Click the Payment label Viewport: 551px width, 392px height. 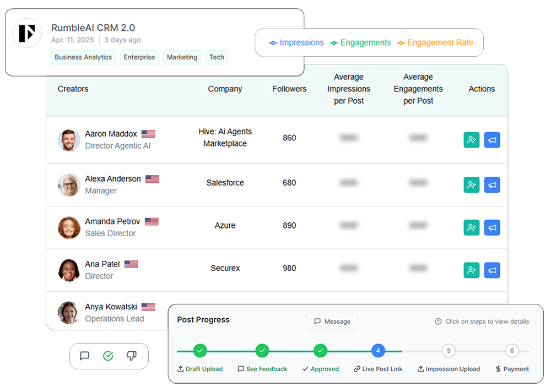click(x=516, y=369)
